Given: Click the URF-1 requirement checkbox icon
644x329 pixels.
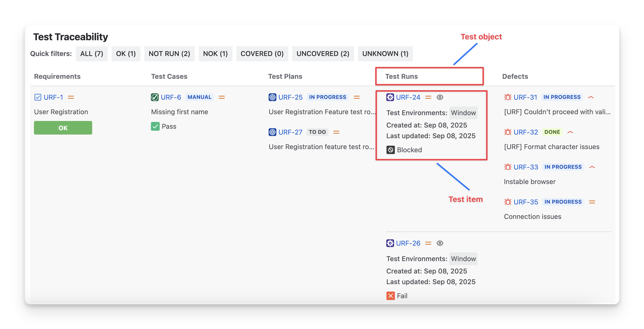Looking at the screenshot, I should (38, 97).
